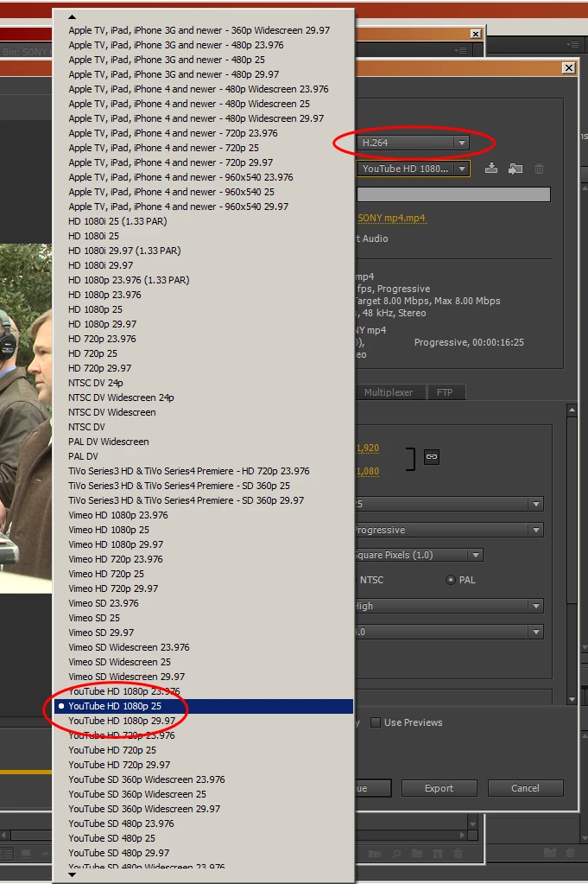Click the scroll-down arrow below preset list
This screenshot has height=884, width=588.
(x=72, y=874)
